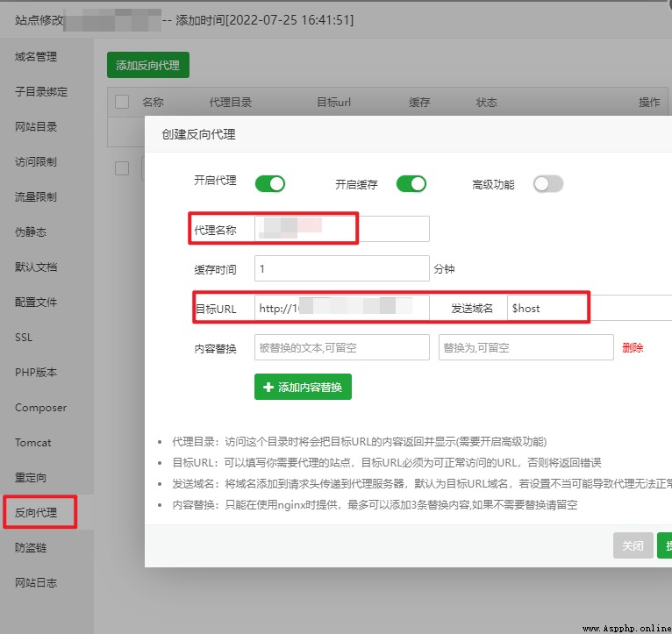672x634 pixels.
Task: Focus the 目标URL input field
Action: (x=342, y=308)
